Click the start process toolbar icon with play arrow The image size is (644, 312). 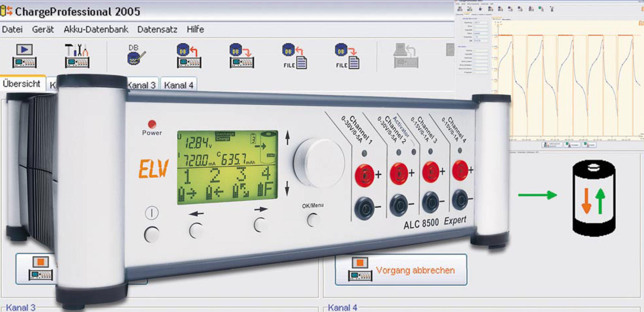pos(24,56)
